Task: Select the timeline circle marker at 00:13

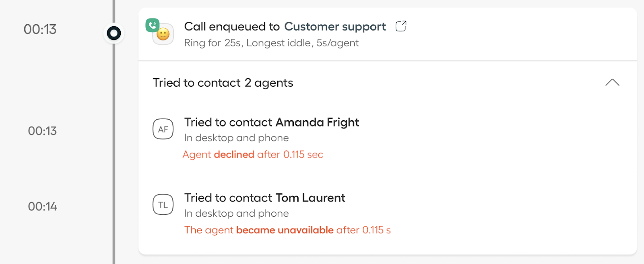Action: tap(114, 33)
